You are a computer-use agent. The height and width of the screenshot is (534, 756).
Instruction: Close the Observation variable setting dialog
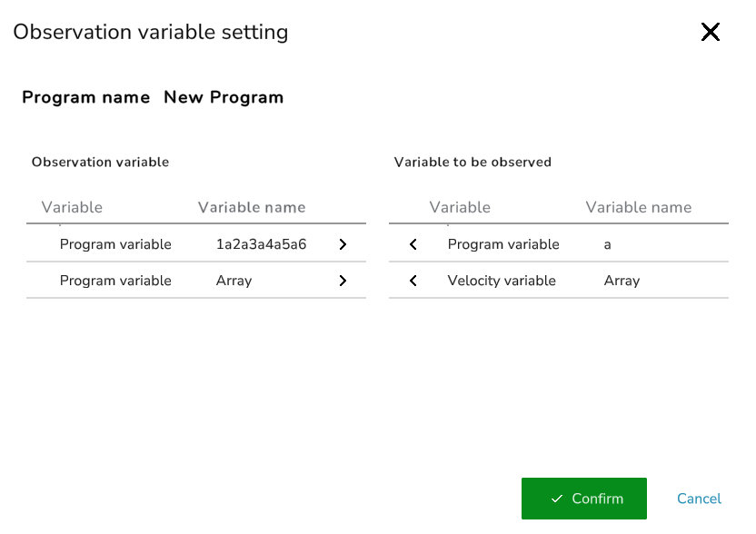710,33
